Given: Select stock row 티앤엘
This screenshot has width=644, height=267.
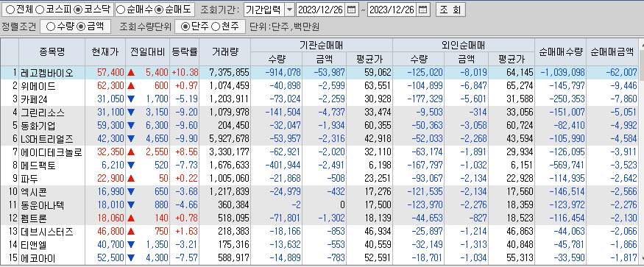Looking at the screenshot, I should (x=319, y=245).
